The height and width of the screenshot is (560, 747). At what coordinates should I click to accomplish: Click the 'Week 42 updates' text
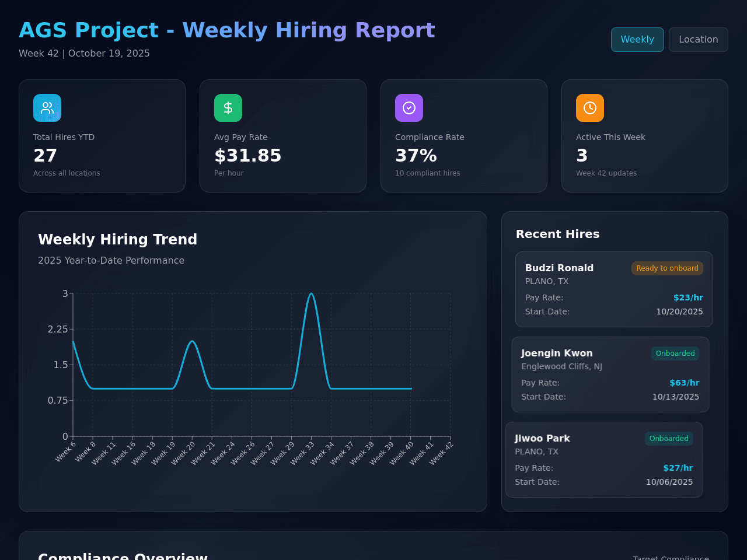[606, 173]
